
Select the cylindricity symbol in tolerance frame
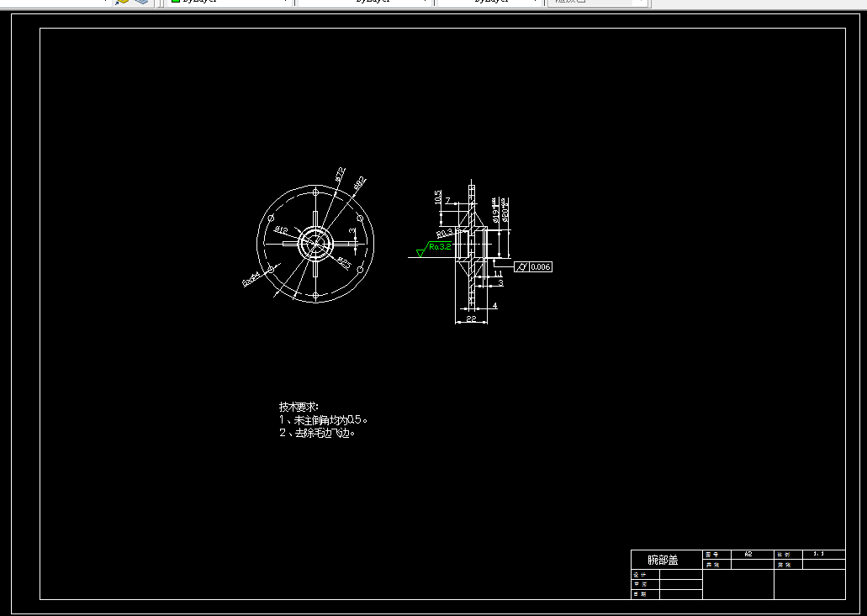[522, 267]
